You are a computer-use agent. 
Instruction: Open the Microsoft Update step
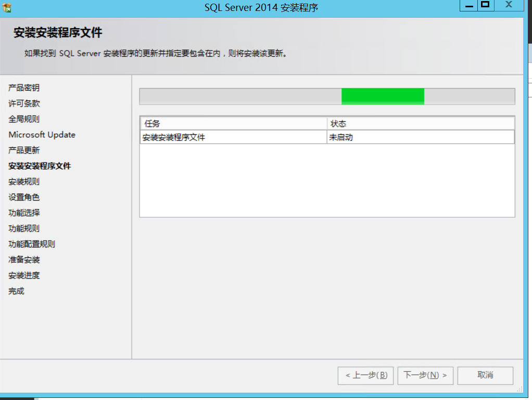click(x=42, y=134)
